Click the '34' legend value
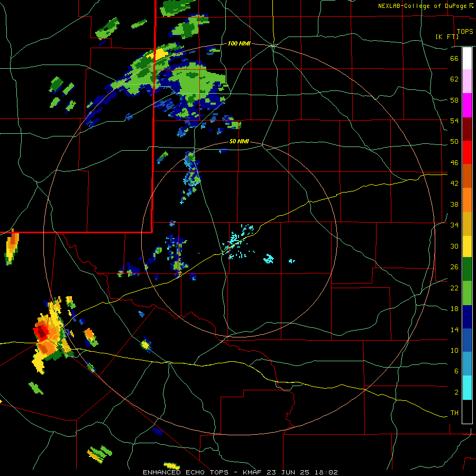The width and height of the screenshot is (476, 476). (454, 225)
